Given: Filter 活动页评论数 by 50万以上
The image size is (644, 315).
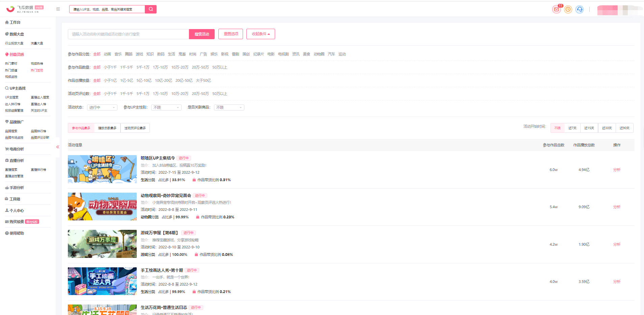Looking at the screenshot, I should (x=220, y=94).
